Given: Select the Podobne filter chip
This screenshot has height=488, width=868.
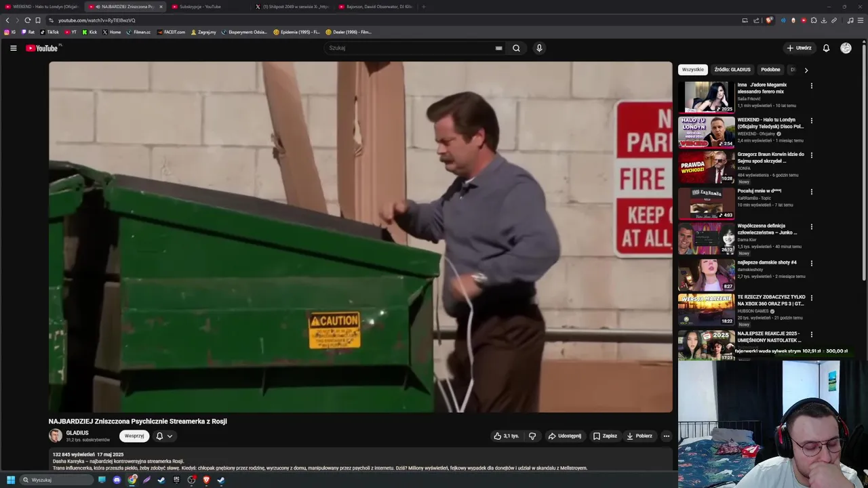Looking at the screenshot, I should 770,70.
